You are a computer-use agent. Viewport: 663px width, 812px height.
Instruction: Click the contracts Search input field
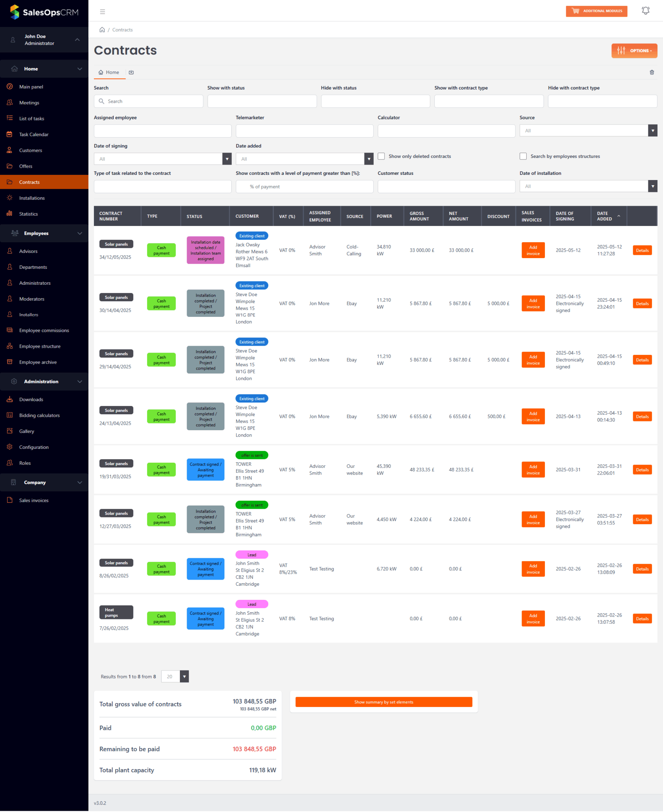click(x=149, y=101)
